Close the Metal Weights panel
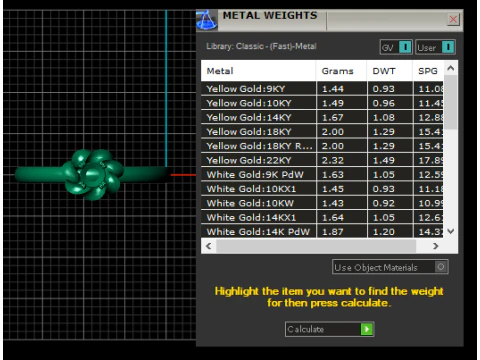 pos(453,19)
